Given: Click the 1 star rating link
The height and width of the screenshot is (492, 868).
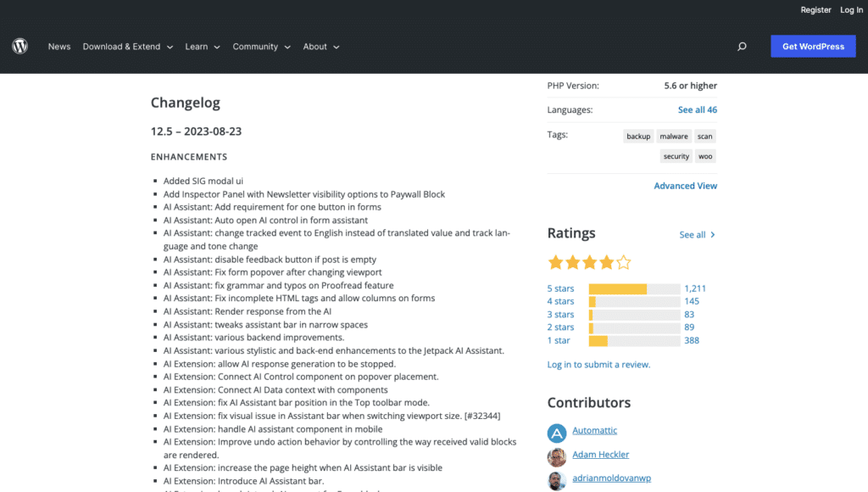Looking at the screenshot, I should pos(559,341).
